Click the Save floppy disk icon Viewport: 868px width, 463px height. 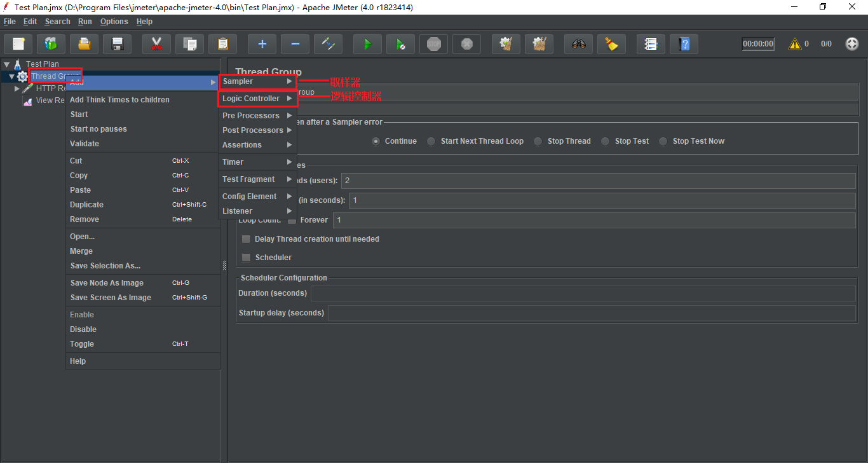click(x=117, y=44)
